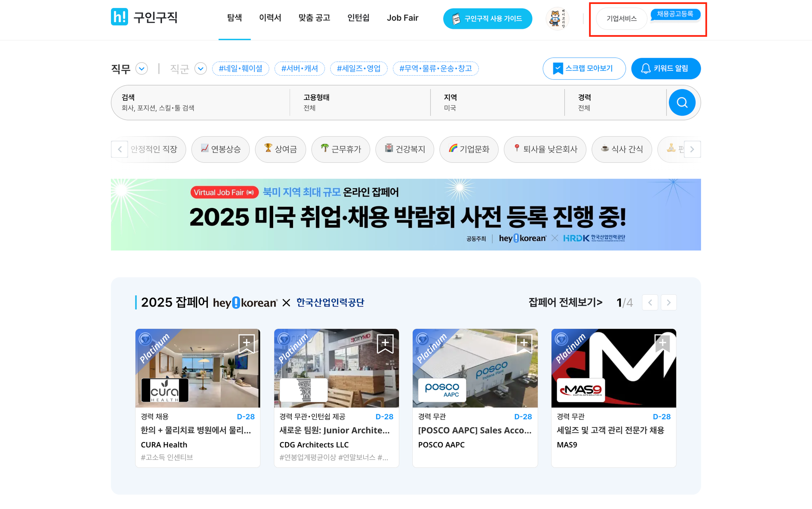Open the 이력서 menu

(270, 18)
